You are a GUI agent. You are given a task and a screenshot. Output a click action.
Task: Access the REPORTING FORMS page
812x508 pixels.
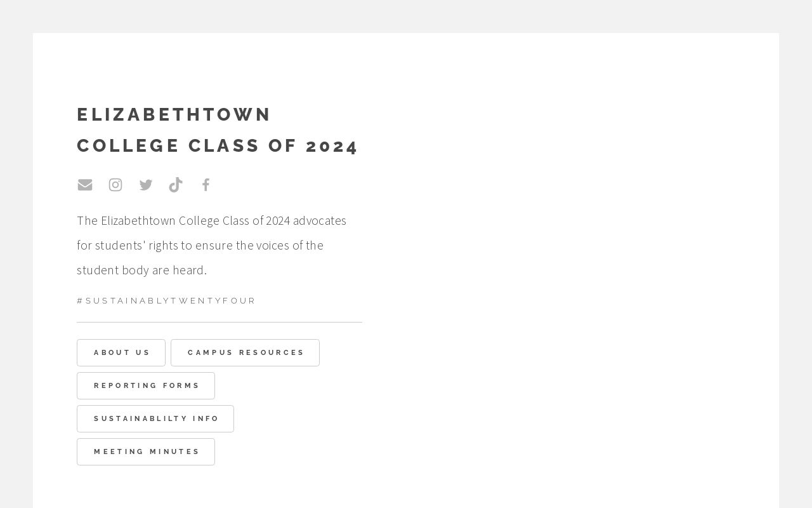point(146,385)
